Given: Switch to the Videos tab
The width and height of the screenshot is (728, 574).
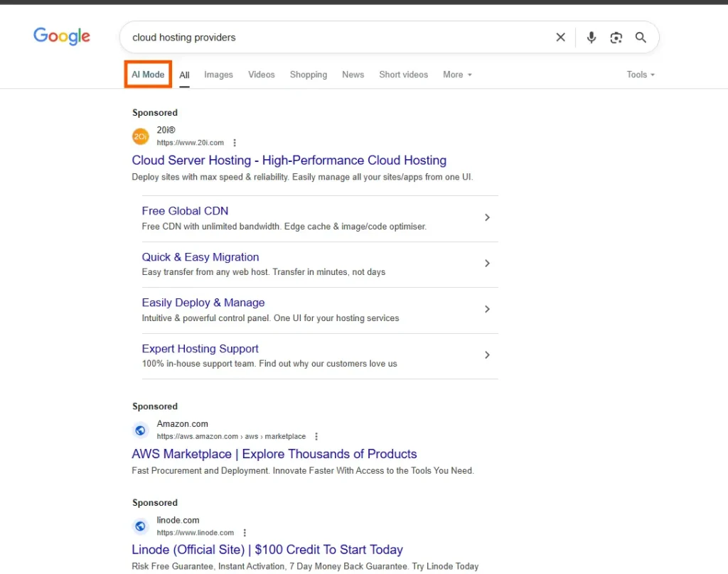Looking at the screenshot, I should pyautogui.click(x=262, y=75).
